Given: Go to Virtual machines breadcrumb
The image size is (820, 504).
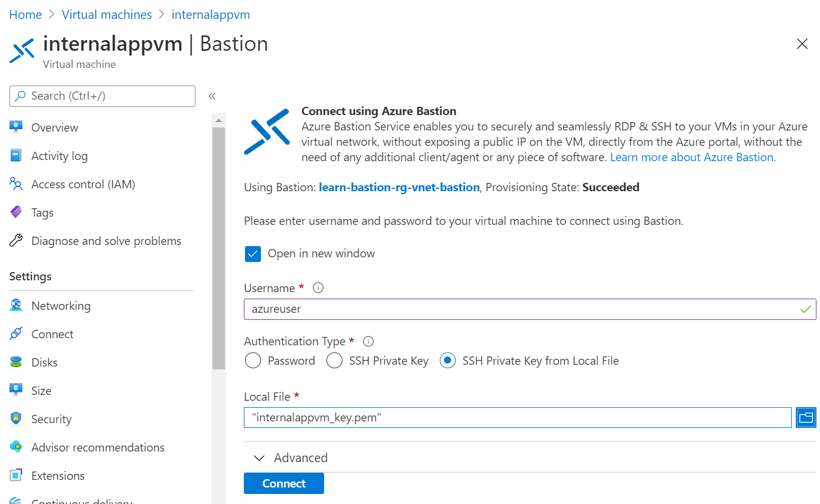Looking at the screenshot, I should (107, 14).
